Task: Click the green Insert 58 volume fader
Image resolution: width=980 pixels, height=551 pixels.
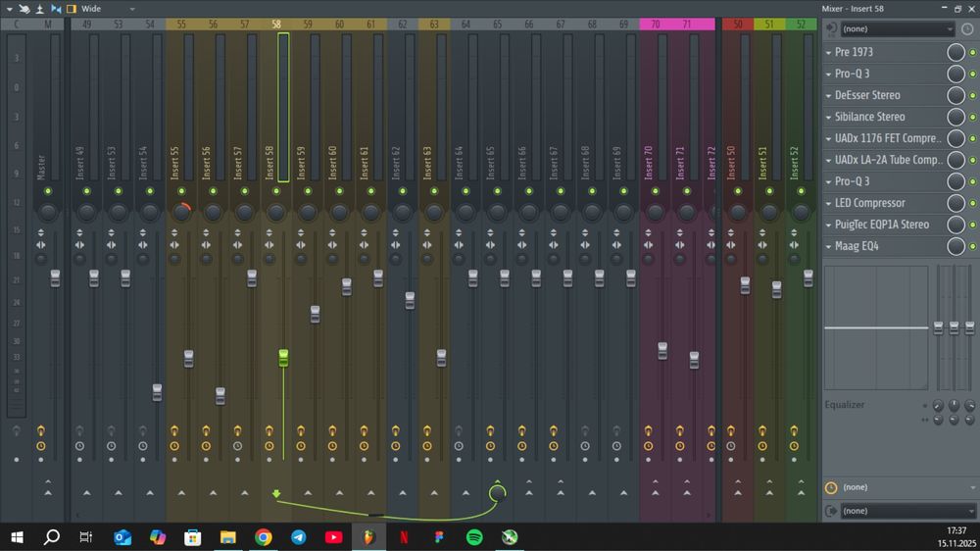Action: 283,359
